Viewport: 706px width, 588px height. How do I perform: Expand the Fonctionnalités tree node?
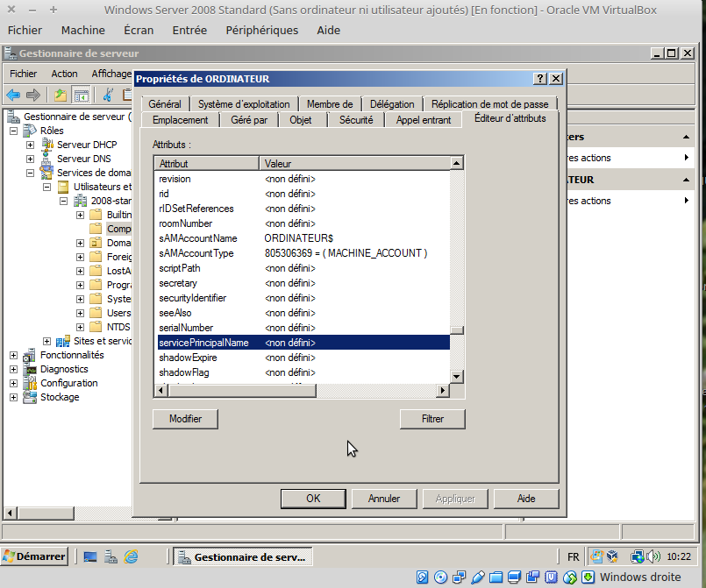click(13, 355)
